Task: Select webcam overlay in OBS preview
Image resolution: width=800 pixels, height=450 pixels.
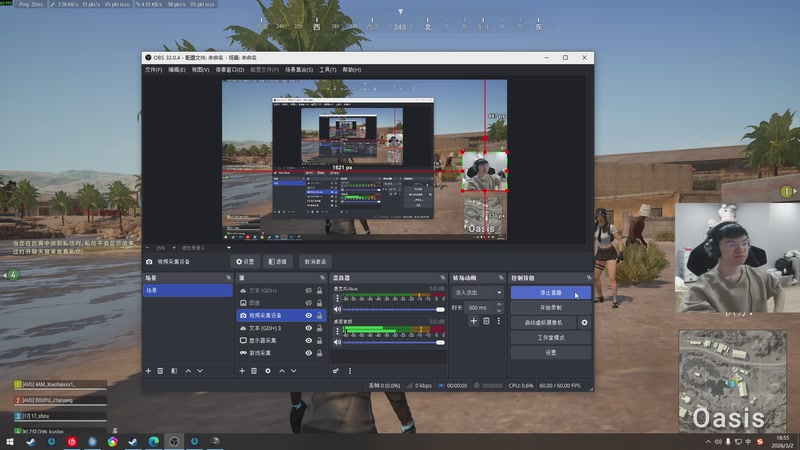Action: 485,171
